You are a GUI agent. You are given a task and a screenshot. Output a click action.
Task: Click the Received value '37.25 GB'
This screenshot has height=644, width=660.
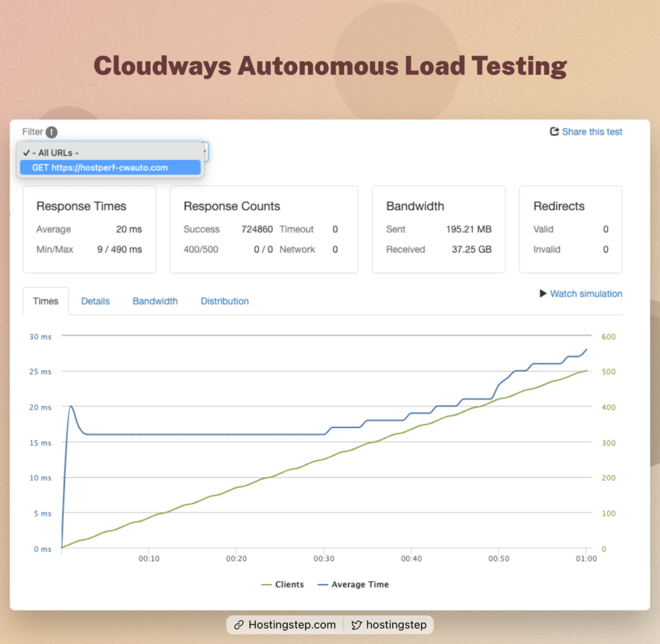click(471, 249)
